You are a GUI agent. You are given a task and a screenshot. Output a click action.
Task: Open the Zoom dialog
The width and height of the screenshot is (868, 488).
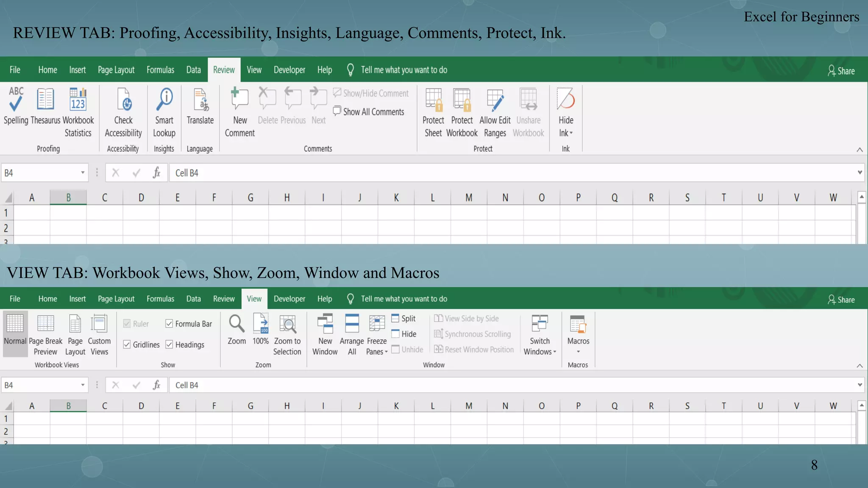click(236, 330)
